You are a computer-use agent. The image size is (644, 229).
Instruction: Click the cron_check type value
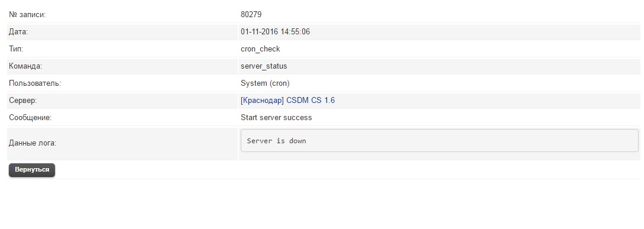[x=260, y=49]
